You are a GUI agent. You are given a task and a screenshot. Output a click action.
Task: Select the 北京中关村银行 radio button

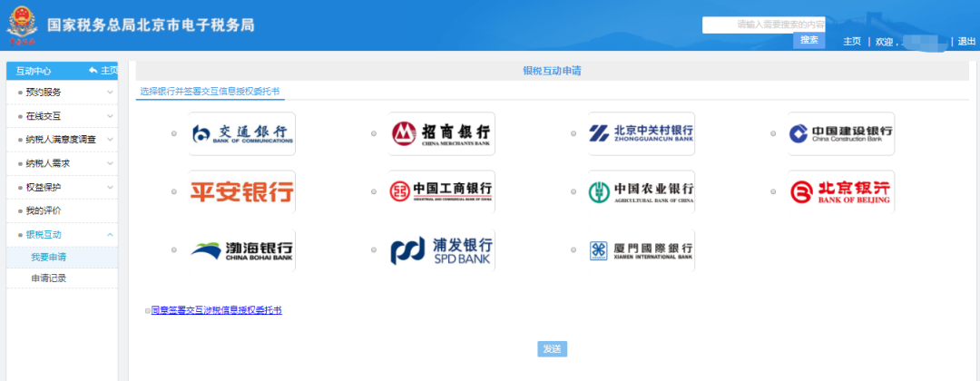pos(573,133)
